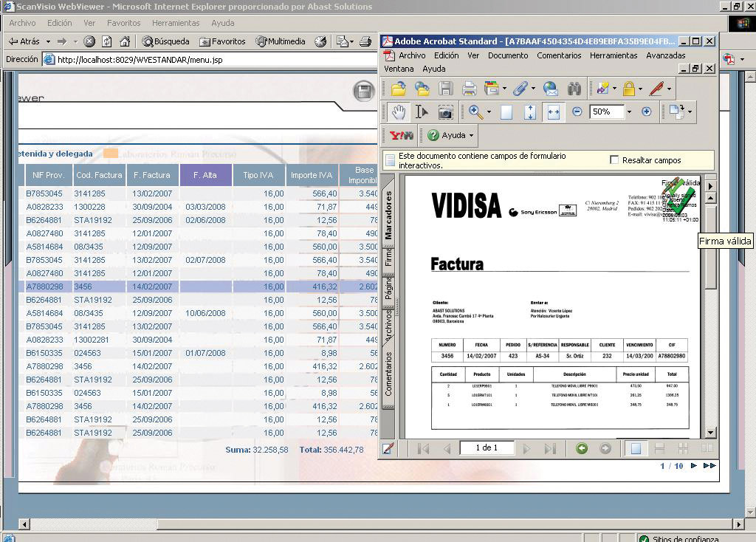Select the Hand tool in Acrobat

399,112
